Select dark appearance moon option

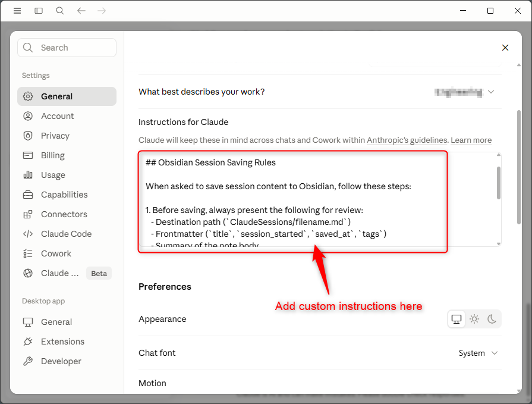click(492, 319)
